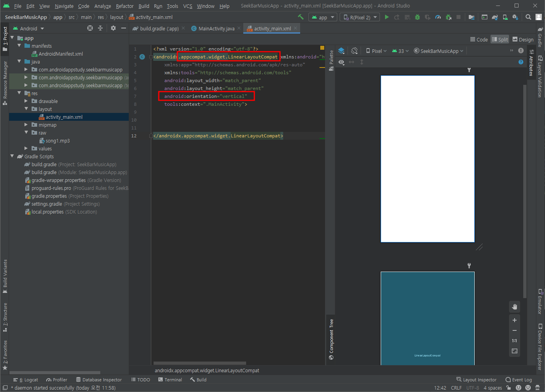Image resolution: width=545 pixels, height=392 pixels.
Task: Open the R(Pixel 2) device dropdown
Action: click(x=360, y=17)
